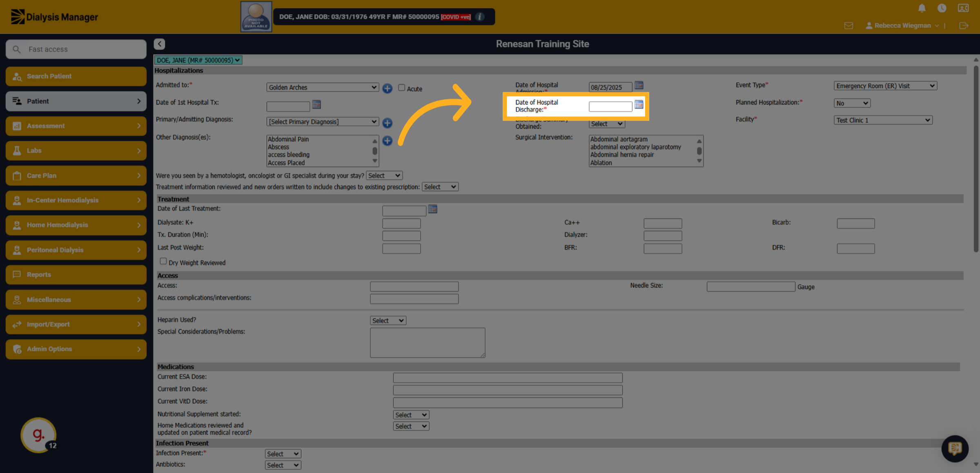Viewport: 980px width, 473px height.
Task: Check the Acute checkbox
Action: [x=401, y=88]
